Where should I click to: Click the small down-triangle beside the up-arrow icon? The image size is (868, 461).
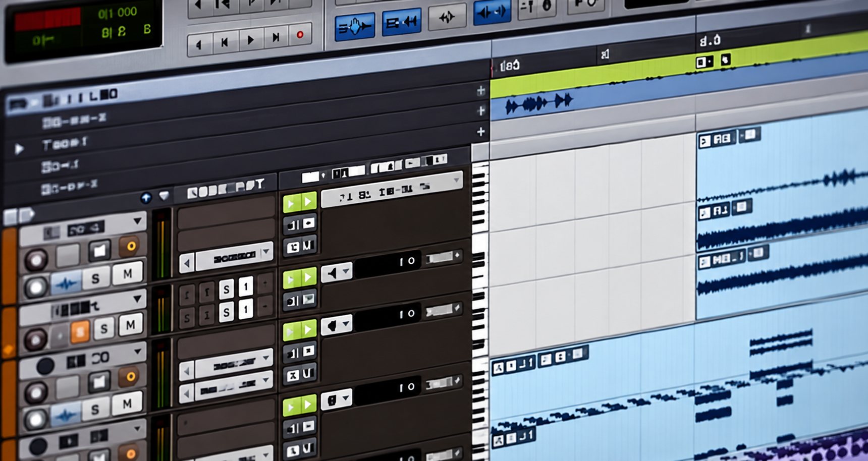point(164,195)
